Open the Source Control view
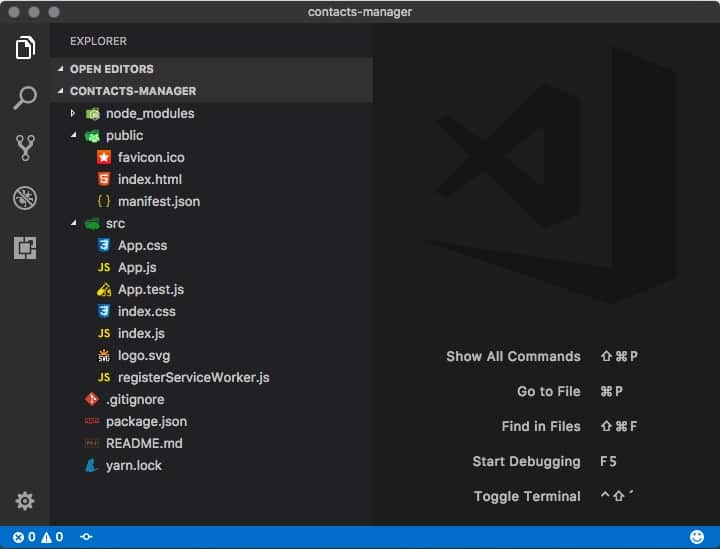The height and width of the screenshot is (549, 720). click(x=25, y=148)
